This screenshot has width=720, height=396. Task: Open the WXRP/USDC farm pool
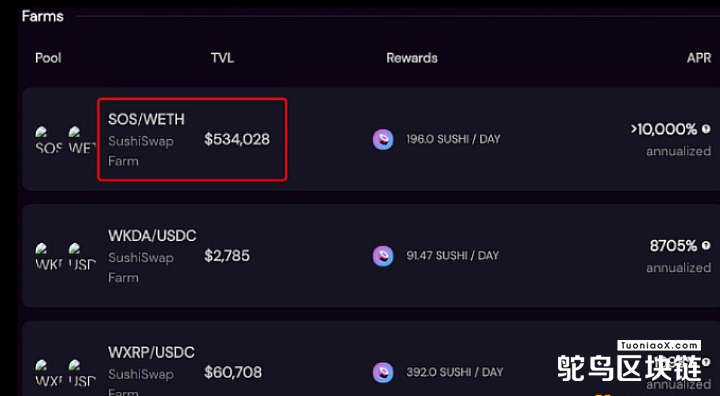(x=151, y=352)
